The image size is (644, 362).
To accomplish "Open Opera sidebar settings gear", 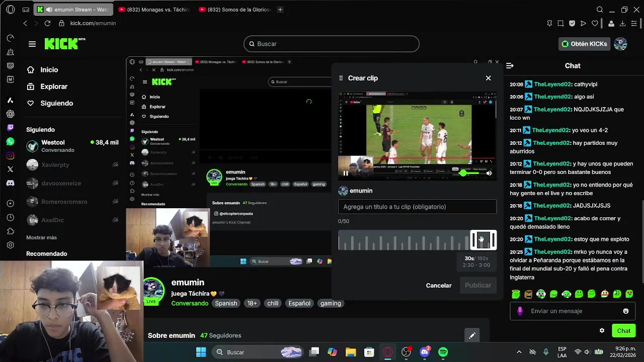I will point(10,245).
